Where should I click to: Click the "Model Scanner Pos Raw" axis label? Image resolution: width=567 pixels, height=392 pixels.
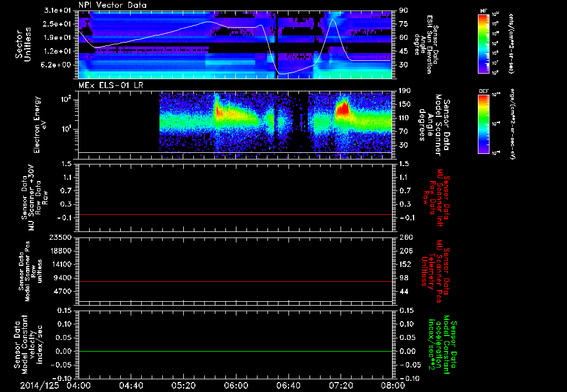coord(30,271)
